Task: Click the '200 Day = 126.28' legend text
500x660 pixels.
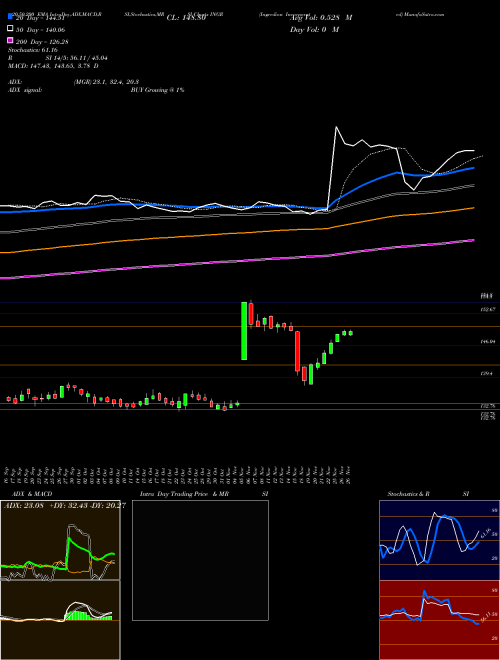Action: tap(42, 42)
